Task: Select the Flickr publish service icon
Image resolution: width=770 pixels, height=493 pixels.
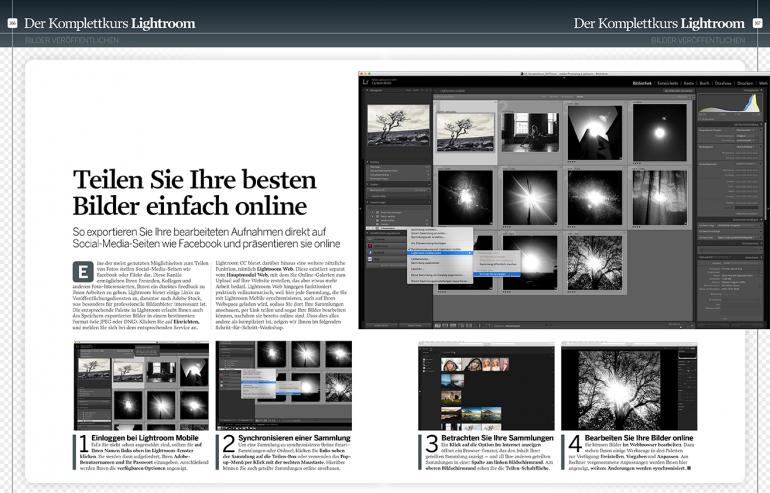Action: (x=370, y=259)
